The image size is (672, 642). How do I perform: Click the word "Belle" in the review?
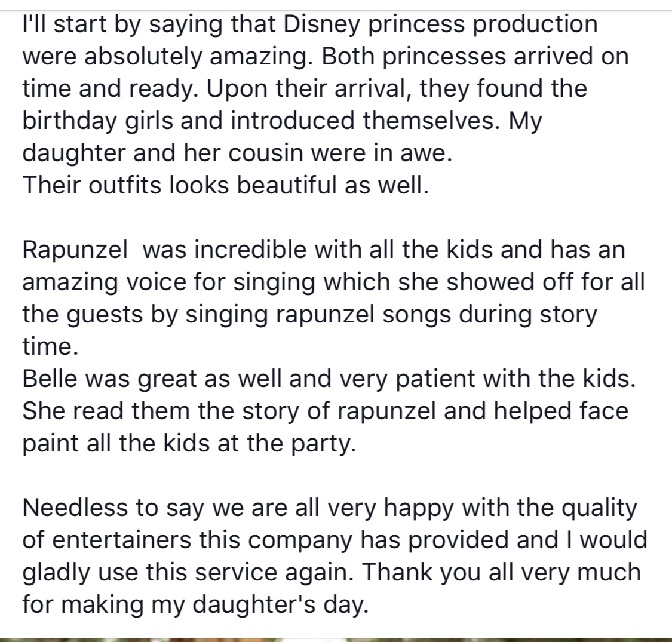click(50, 379)
